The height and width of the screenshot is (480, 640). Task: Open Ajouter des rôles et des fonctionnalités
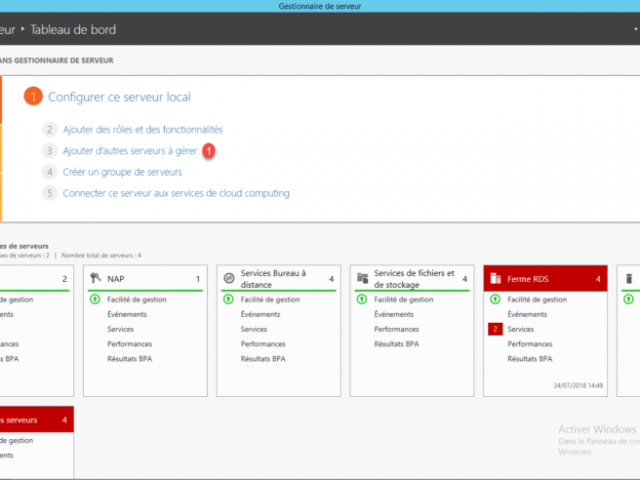click(142, 129)
